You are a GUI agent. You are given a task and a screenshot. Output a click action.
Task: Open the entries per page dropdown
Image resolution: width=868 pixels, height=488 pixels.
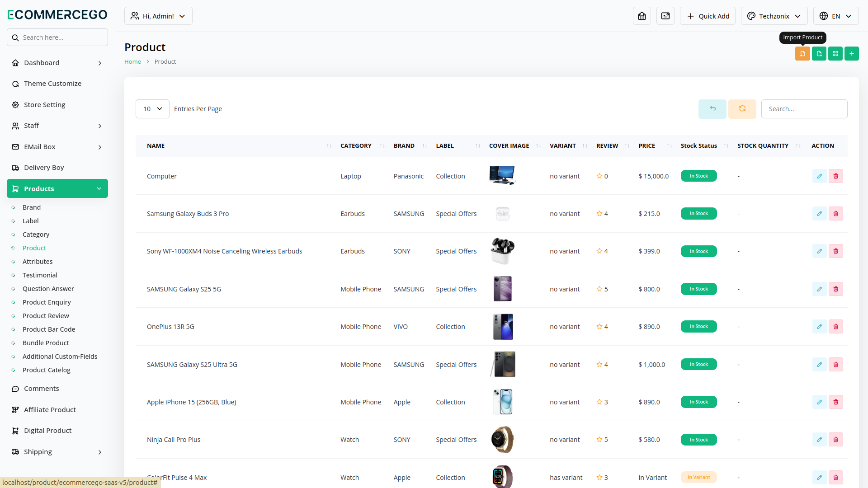pos(152,109)
